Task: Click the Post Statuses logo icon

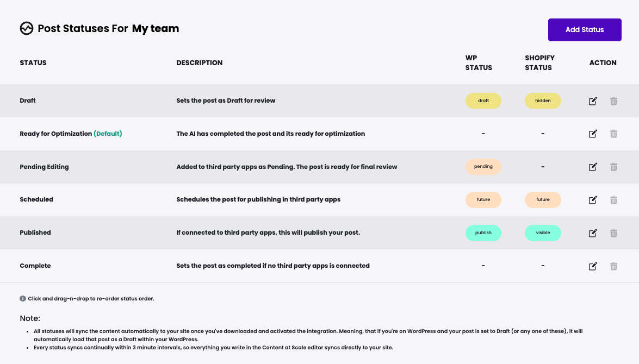Action: pyautogui.click(x=27, y=28)
